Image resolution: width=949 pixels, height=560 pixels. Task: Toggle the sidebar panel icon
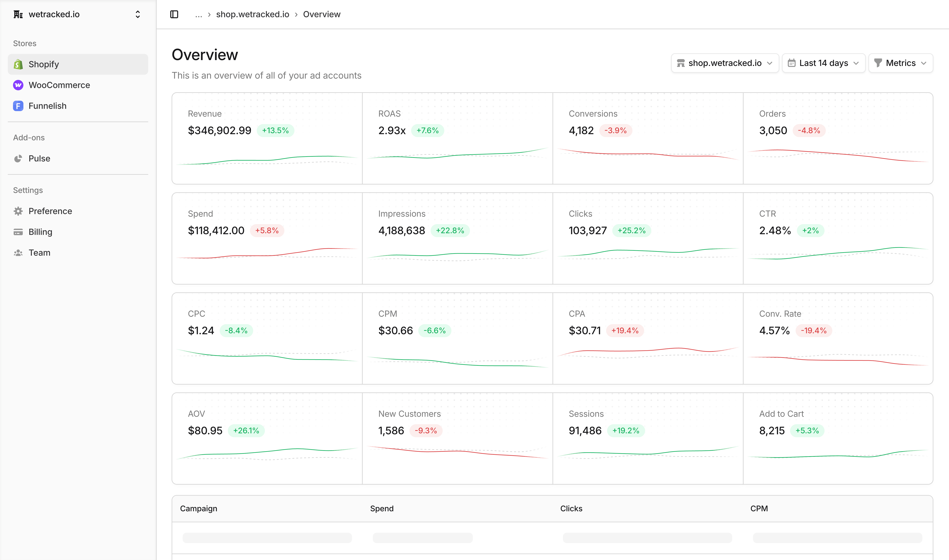pyautogui.click(x=174, y=14)
